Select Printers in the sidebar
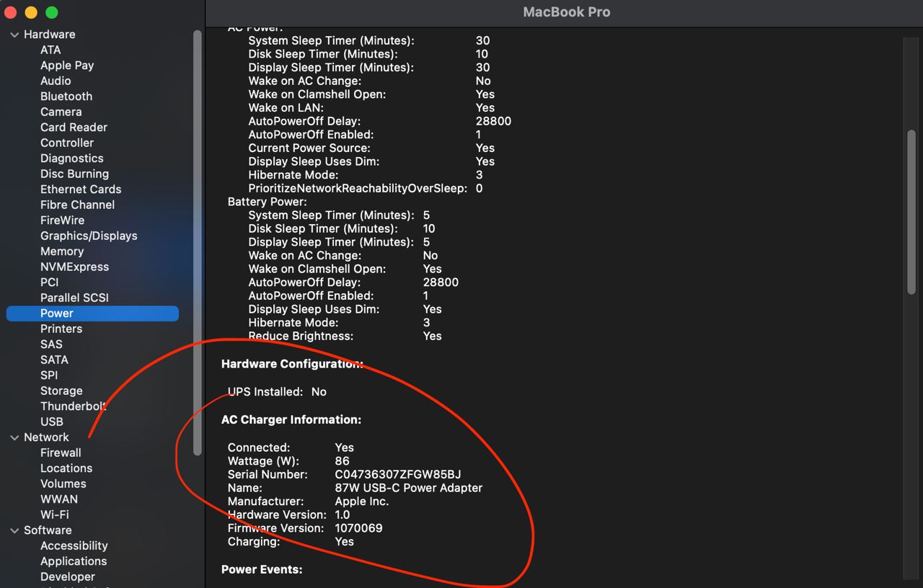This screenshot has height=588, width=923. [61, 329]
